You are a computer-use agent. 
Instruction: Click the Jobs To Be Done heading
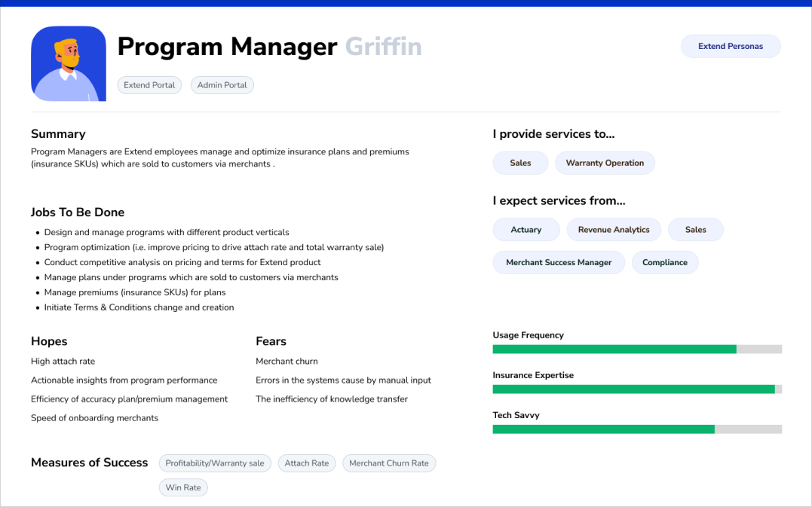78,212
